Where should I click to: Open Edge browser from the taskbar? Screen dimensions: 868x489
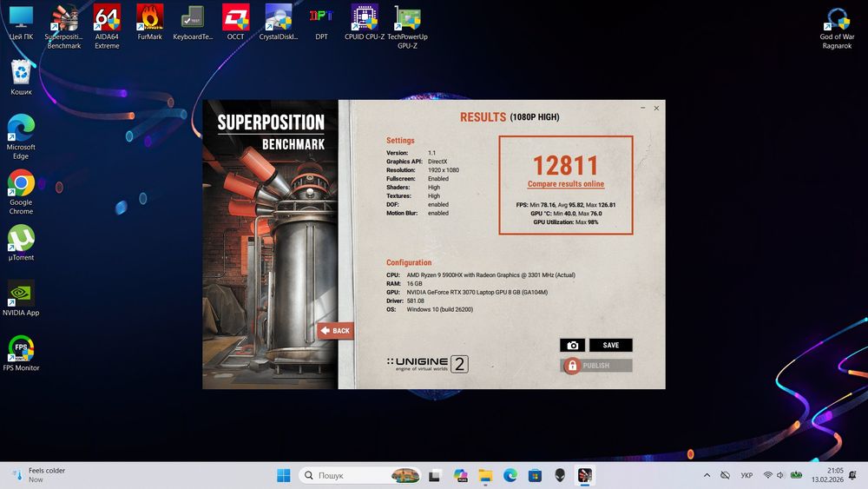coord(510,475)
